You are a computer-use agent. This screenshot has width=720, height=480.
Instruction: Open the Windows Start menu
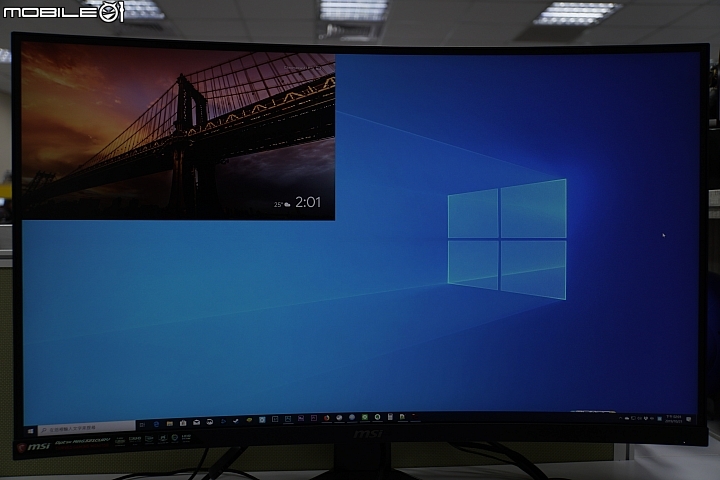click(30, 431)
